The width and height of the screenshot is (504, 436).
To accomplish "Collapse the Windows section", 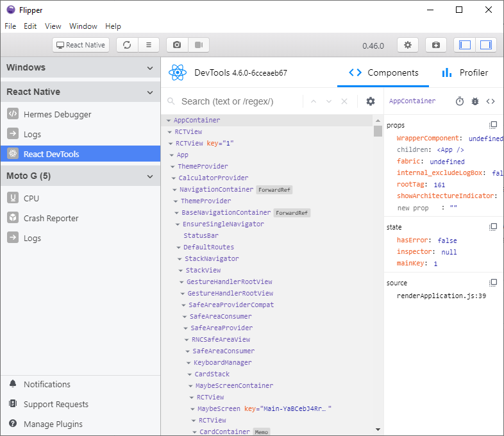I will point(150,68).
